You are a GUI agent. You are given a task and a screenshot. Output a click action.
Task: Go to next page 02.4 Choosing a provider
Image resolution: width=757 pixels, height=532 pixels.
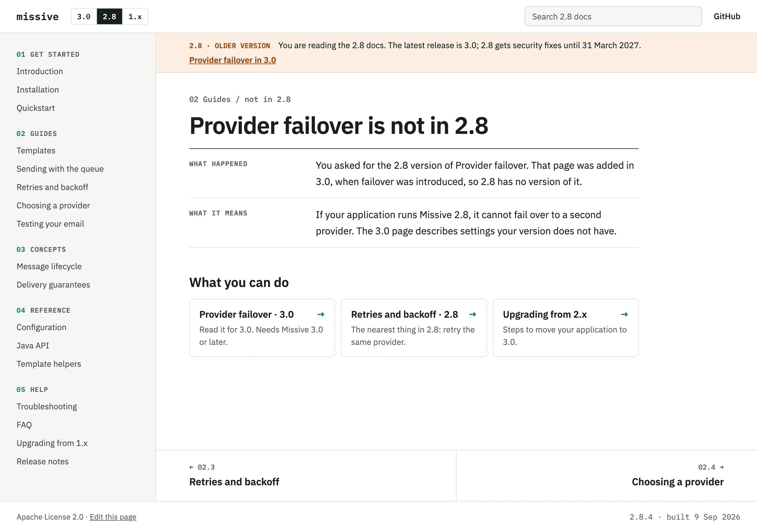[607, 476]
